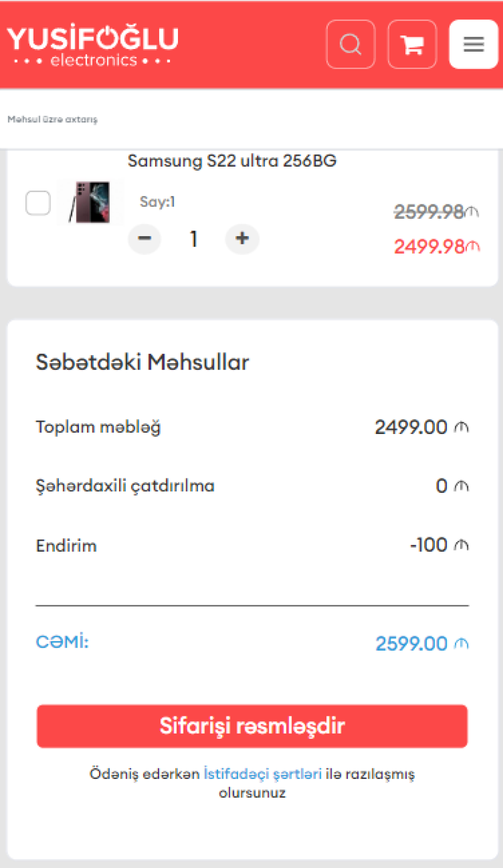Click the Yusifoğlu electronics logo
Viewport: 503px width, 868px height.
click(x=93, y=44)
